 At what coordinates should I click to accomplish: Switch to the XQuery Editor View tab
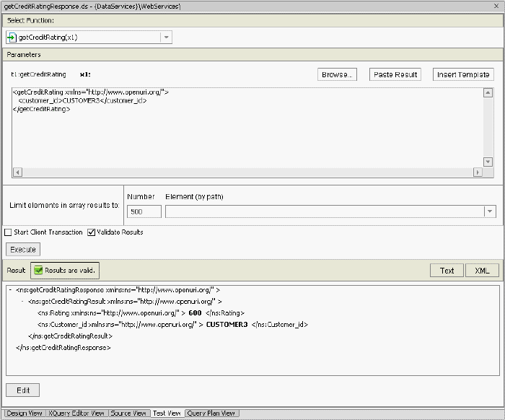click(76, 414)
